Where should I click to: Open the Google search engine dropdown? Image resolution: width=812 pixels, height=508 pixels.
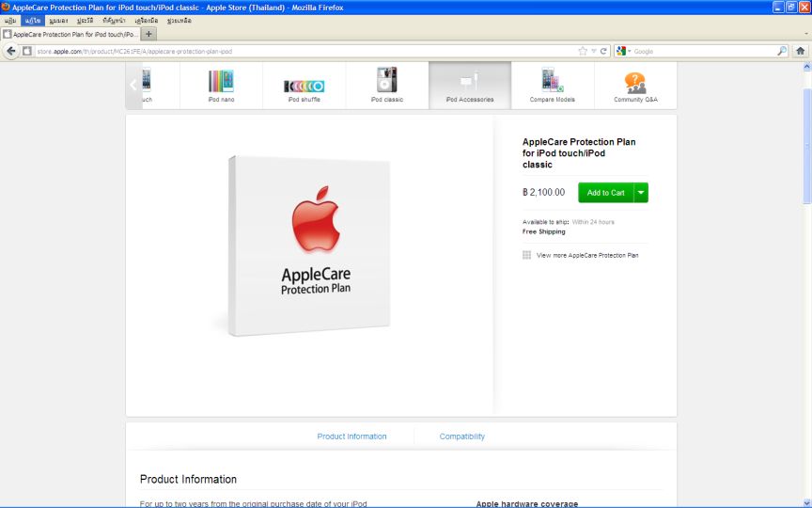tap(624, 51)
